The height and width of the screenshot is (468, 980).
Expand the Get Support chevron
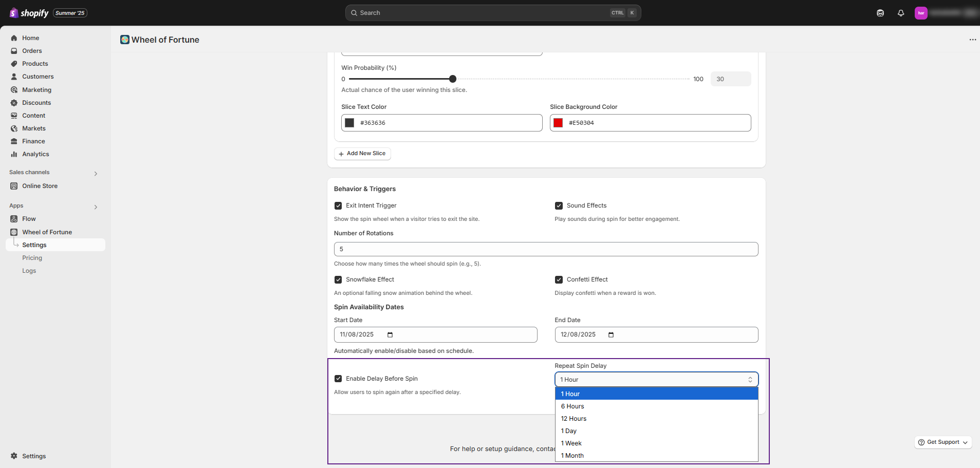point(965,442)
